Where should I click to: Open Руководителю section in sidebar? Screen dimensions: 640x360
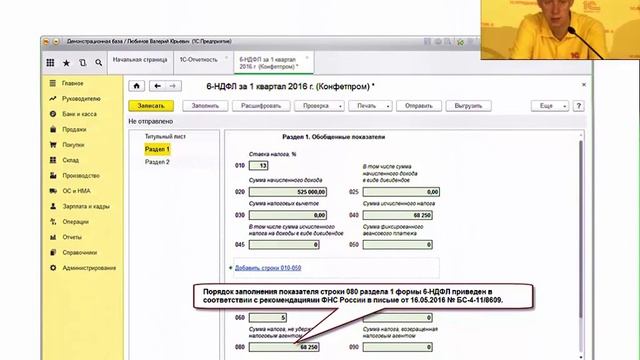(x=81, y=99)
